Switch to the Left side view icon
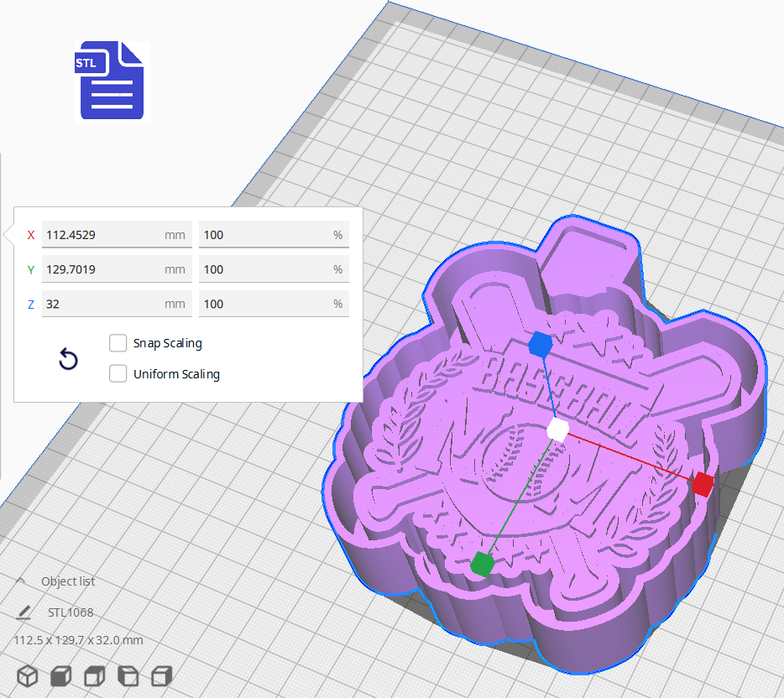 tap(128, 675)
